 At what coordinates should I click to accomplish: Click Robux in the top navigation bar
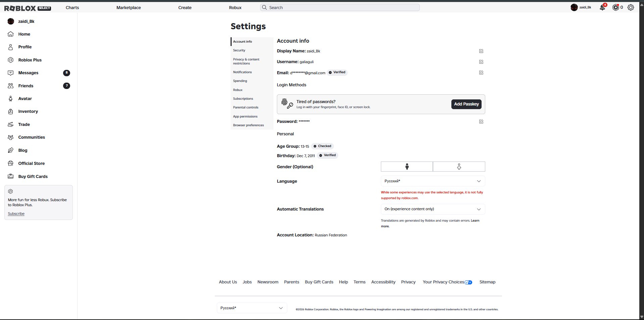point(235,7)
